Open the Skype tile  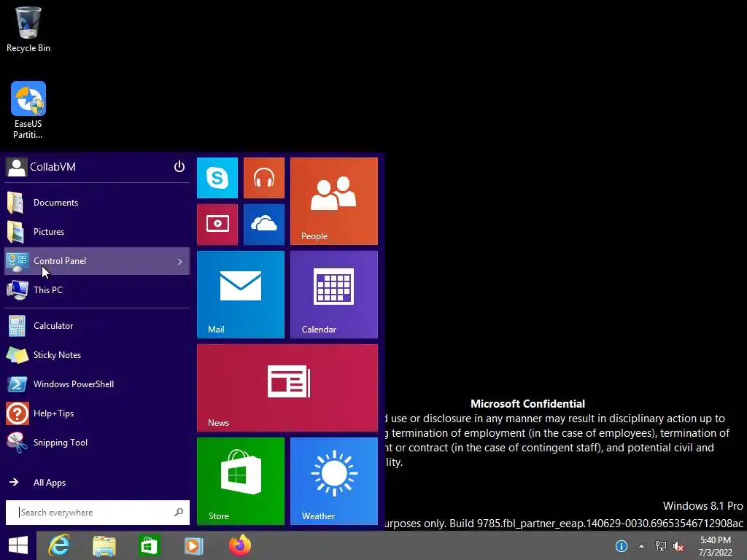click(217, 178)
